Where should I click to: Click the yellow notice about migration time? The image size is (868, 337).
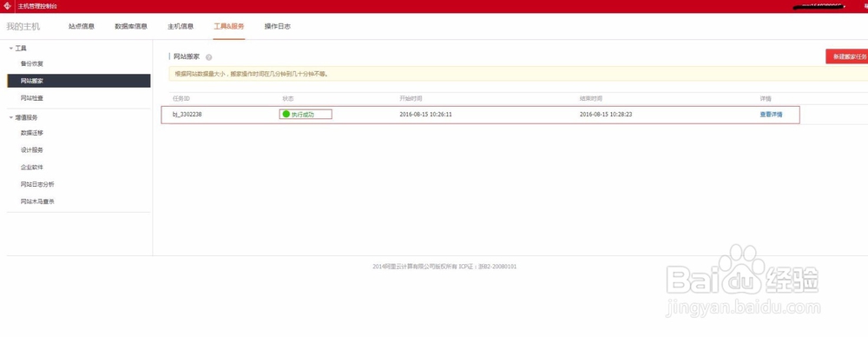(x=518, y=74)
